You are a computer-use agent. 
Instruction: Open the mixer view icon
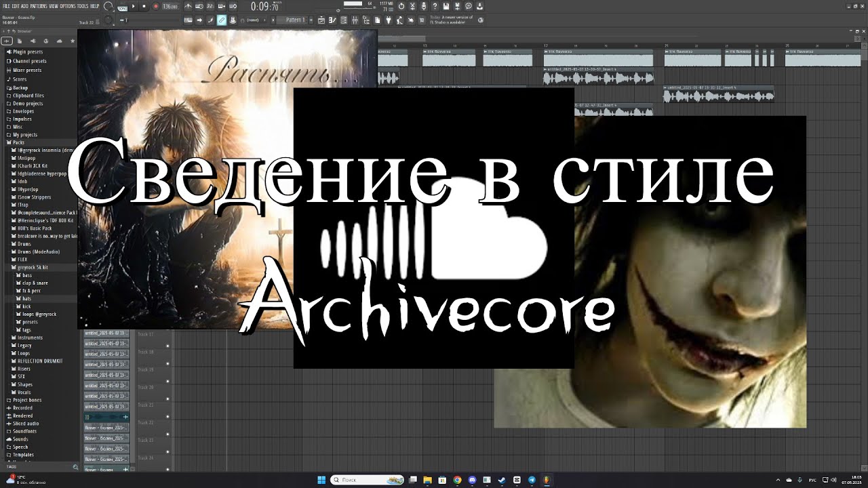(355, 20)
